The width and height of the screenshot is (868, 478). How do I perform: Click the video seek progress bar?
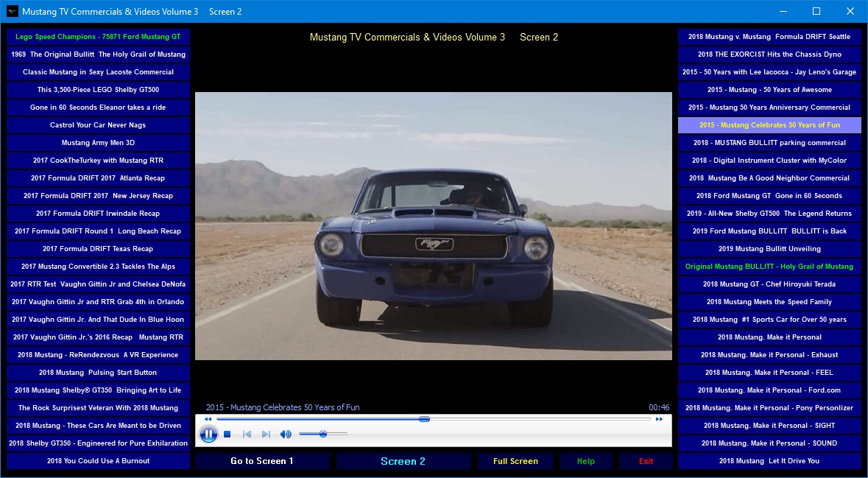(434, 419)
